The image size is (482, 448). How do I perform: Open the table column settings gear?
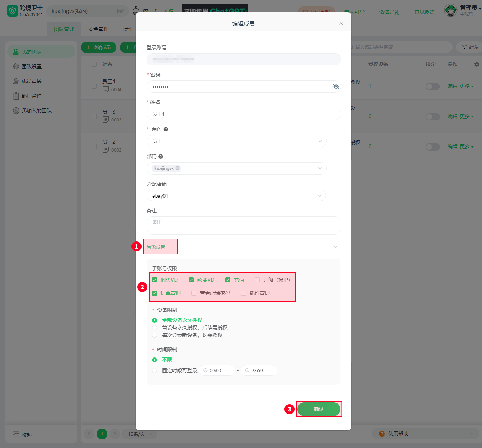point(477,64)
